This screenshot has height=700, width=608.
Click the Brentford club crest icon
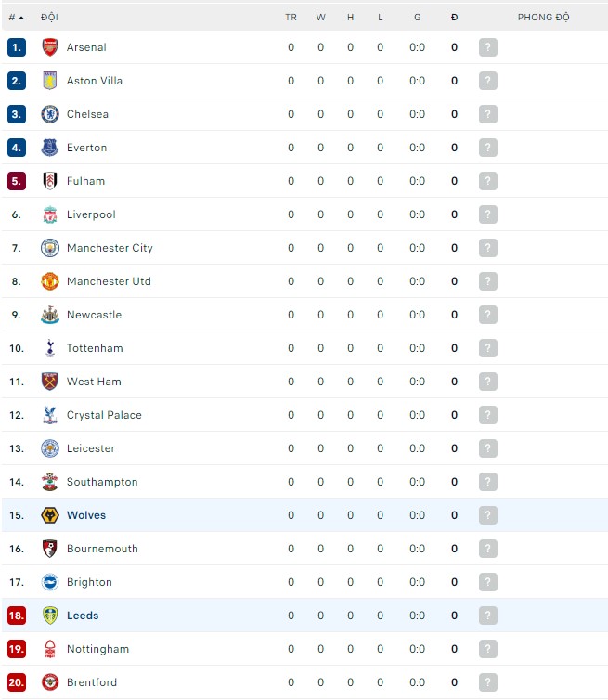[x=50, y=682]
